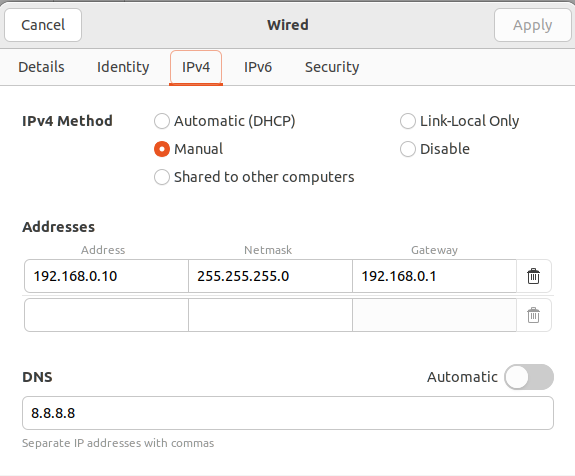Toggle the Automatic DNS switch

click(x=529, y=377)
